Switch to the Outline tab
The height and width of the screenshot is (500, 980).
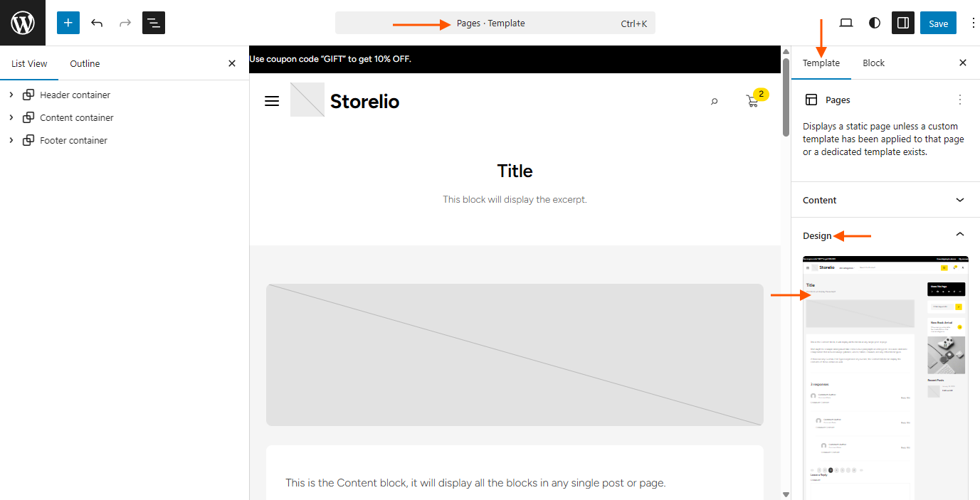pyautogui.click(x=85, y=63)
